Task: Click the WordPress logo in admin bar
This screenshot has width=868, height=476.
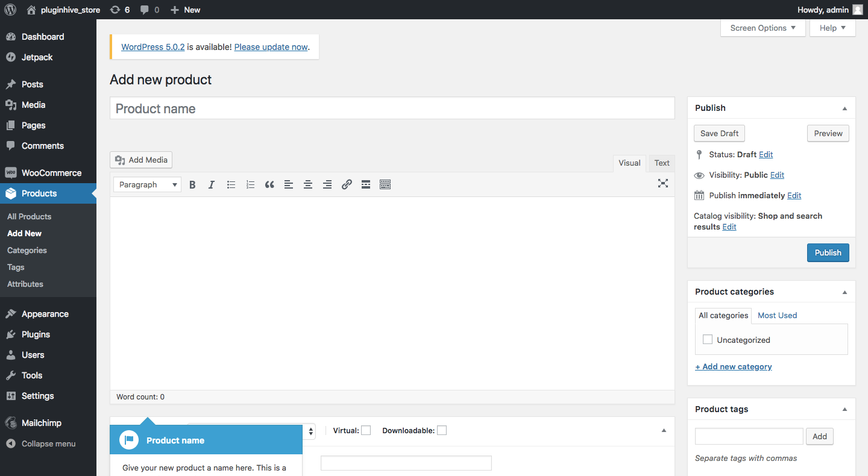Action: (10, 10)
